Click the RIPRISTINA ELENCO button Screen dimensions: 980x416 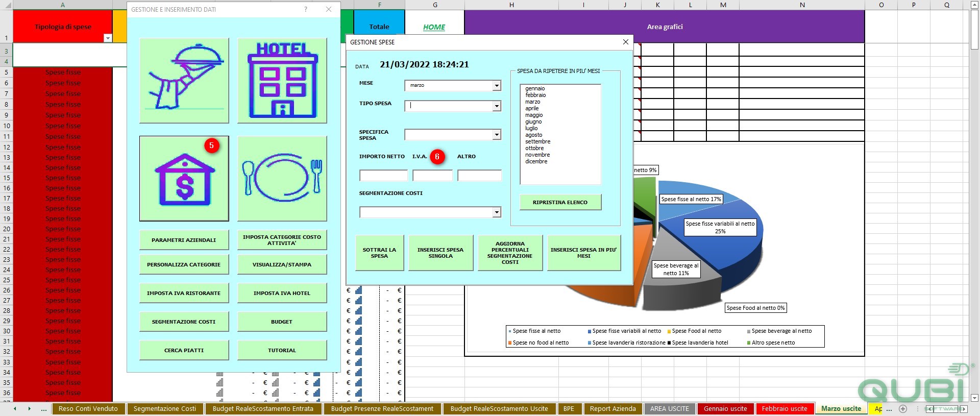[560, 202]
